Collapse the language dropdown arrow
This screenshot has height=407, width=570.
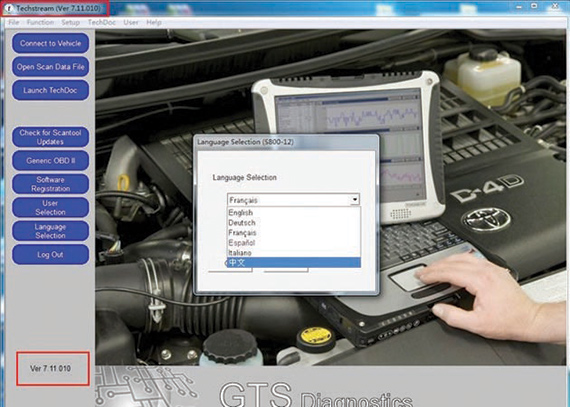[x=355, y=200]
